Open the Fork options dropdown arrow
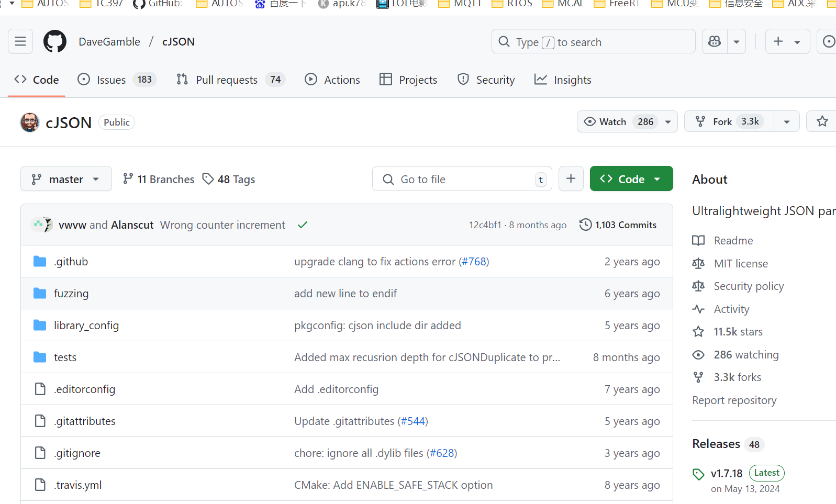Viewport: 836px width, 504px height. coord(786,121)
